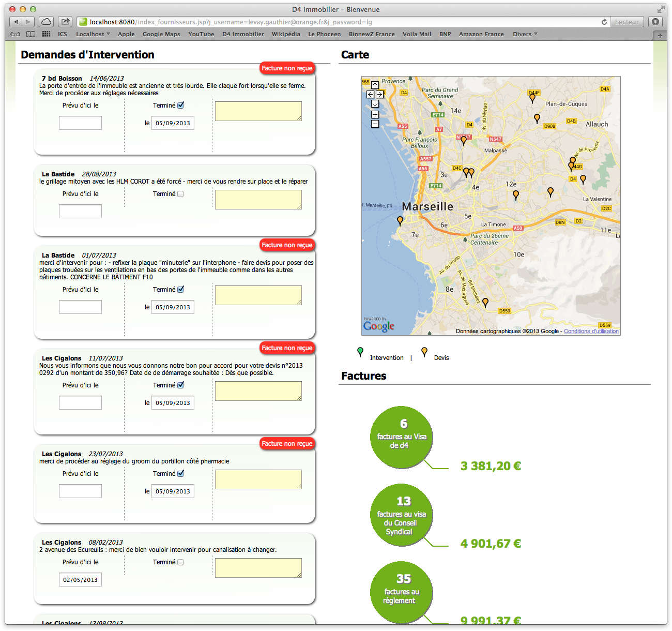Open the bookmarks book icon
Image resolution: width=672 pixels, height=631 pixels.
[31, 34]
